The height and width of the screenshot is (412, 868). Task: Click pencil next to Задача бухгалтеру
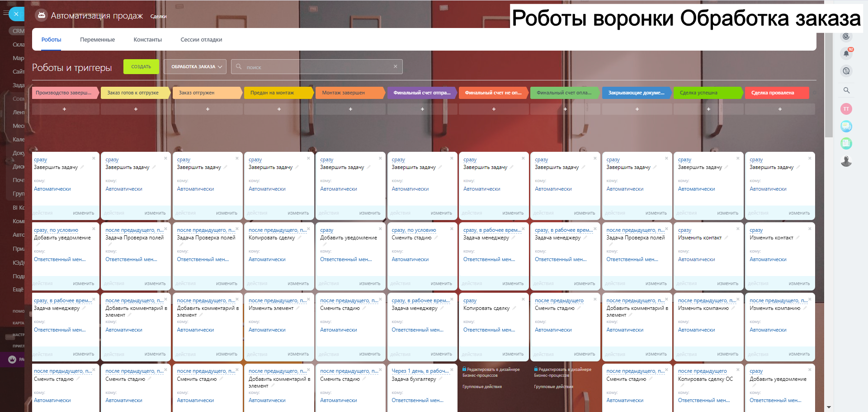tap(440, 379)
